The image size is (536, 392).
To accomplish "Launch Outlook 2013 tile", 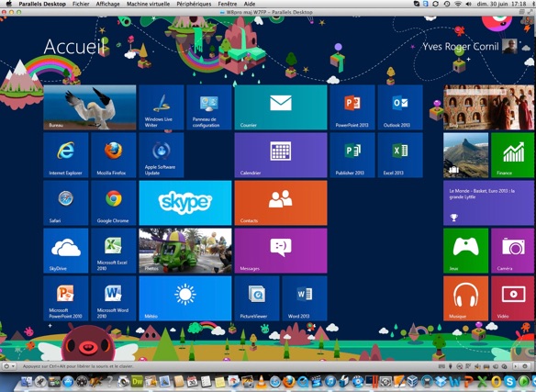I will [400, 107].
